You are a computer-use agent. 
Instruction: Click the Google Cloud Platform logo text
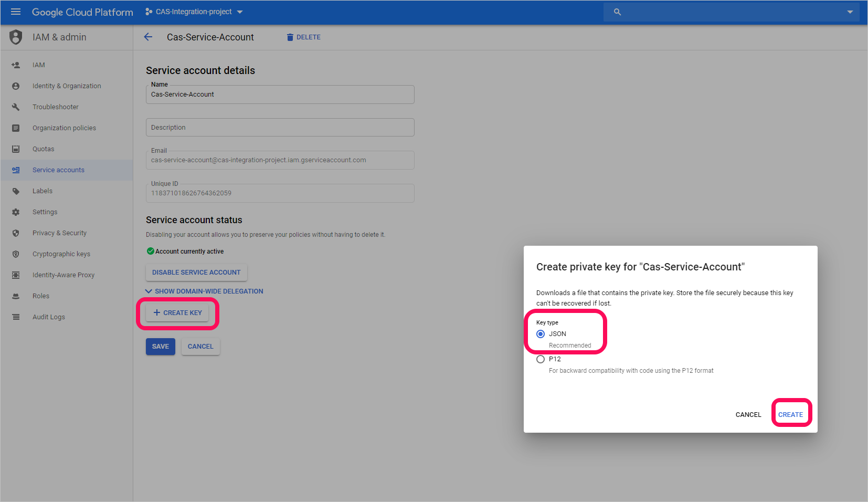click(x=82, y=12)
